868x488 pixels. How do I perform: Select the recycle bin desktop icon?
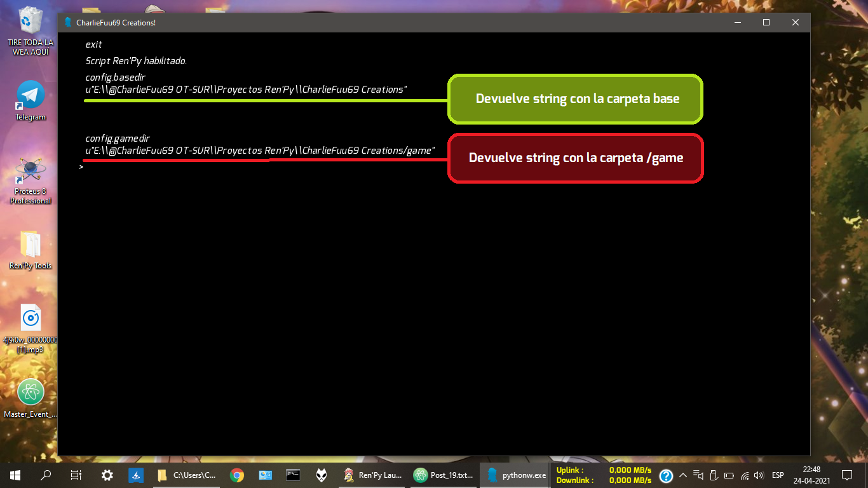coord(31,22)
